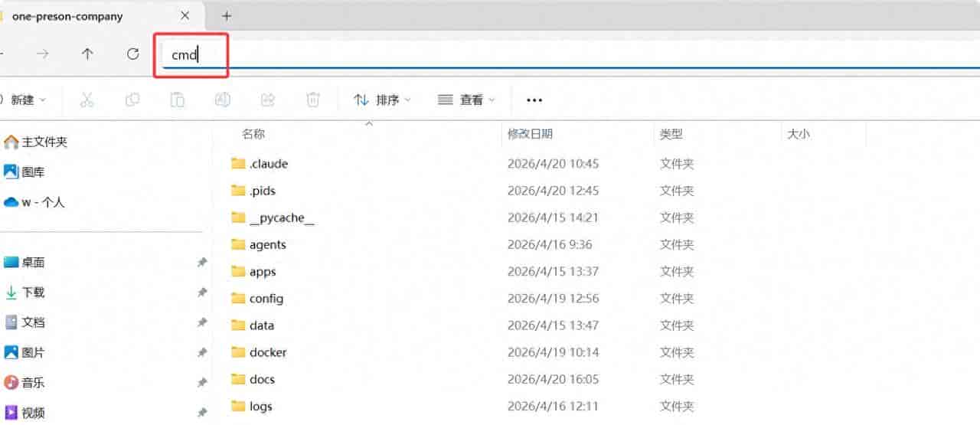Open 图片 in quick access
This screenshot has height=425, width=980.
click(25, 352)
